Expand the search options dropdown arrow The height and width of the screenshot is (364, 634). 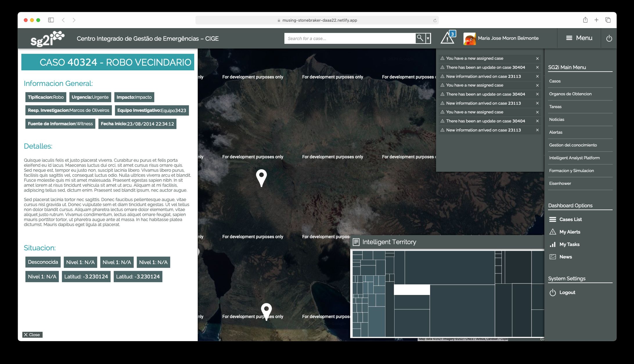(x=428, y=38)
